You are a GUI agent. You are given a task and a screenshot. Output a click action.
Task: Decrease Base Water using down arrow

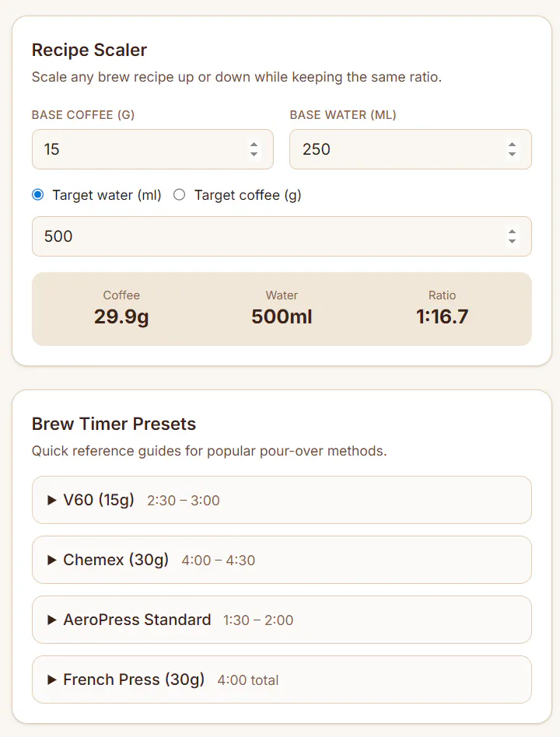[x=512, y=154]
